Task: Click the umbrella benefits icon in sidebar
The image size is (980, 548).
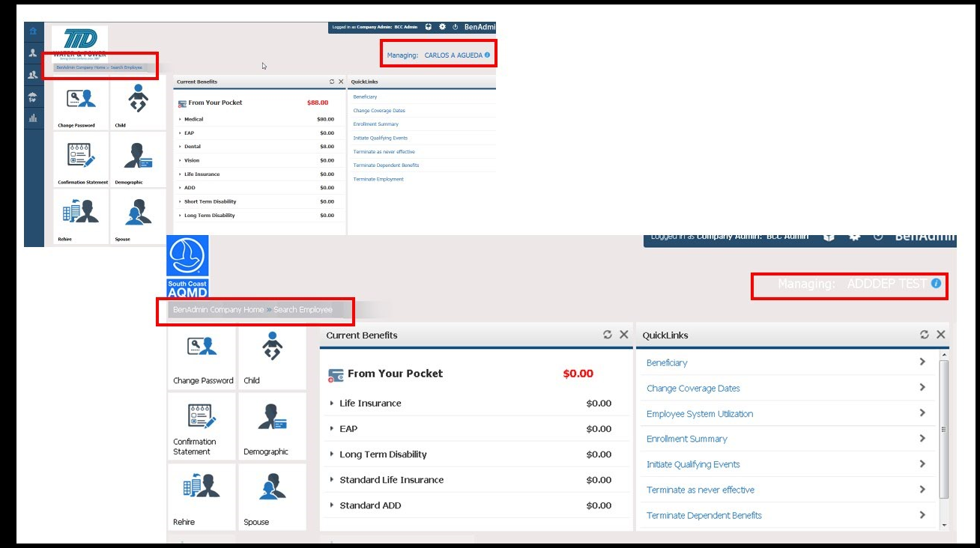Action: (33, 97)
